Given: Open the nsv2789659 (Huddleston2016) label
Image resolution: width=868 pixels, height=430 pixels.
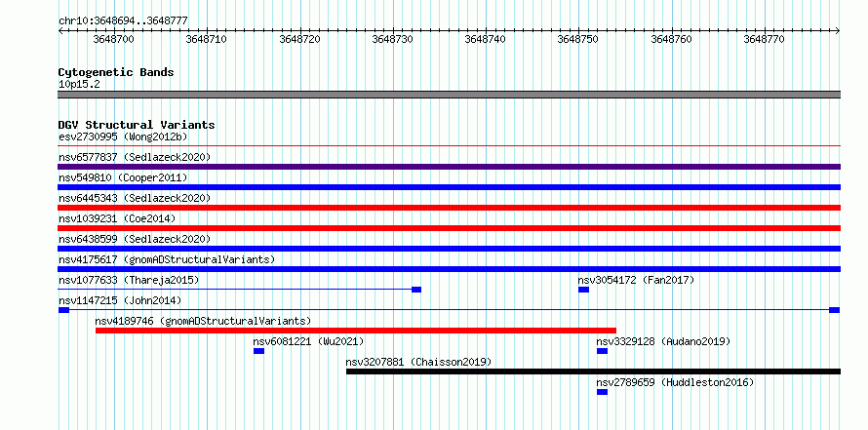Looking at the screenshot, I should [675, 382].
